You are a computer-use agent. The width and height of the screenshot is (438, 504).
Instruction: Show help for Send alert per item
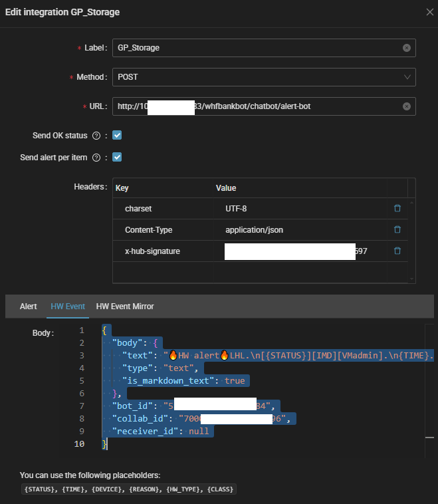pos(96,158)
